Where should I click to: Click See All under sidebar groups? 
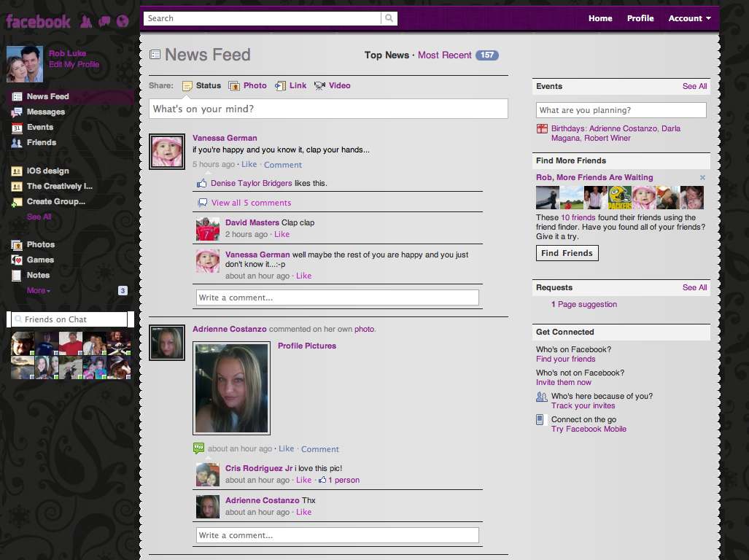pos(39,217)
